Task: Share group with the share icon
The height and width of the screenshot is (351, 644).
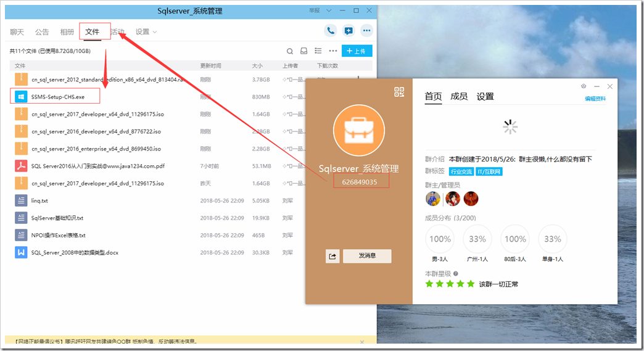Action: click(332, 256)
